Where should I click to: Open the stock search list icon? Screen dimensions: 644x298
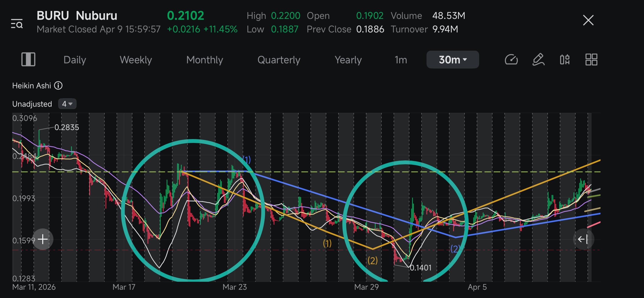(17, 23)
